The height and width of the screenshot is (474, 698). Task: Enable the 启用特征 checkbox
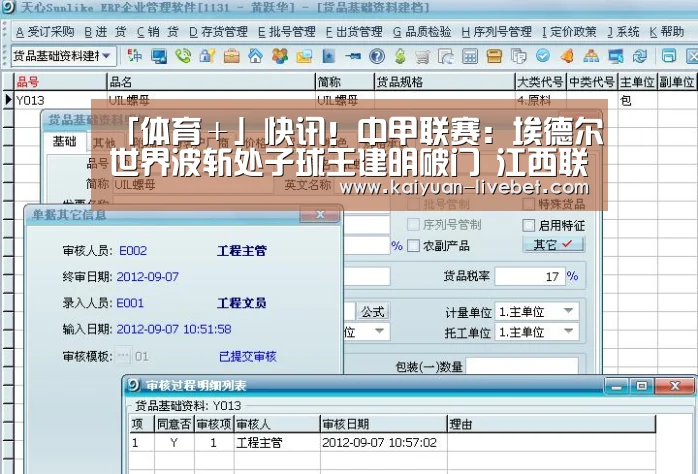[528, 225]
